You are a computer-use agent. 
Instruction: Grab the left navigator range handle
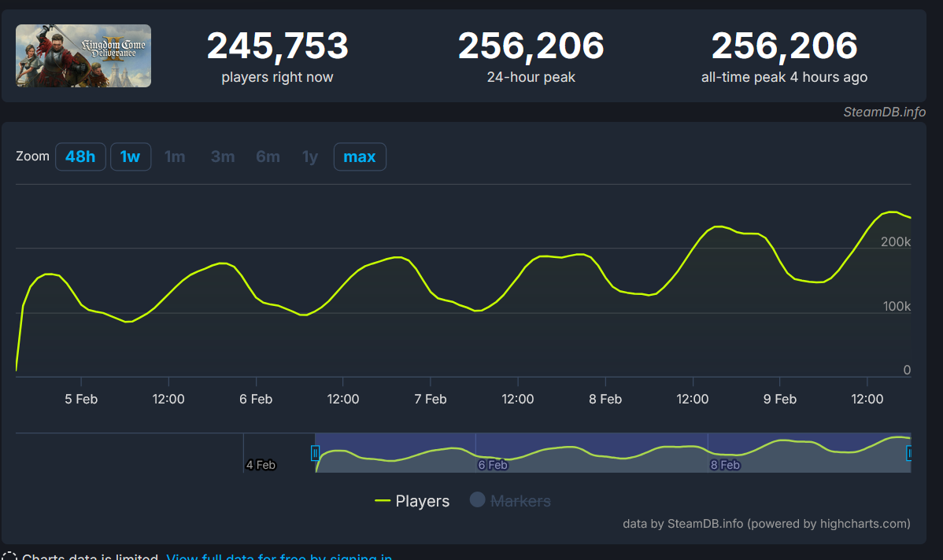[x=315, y=453]
